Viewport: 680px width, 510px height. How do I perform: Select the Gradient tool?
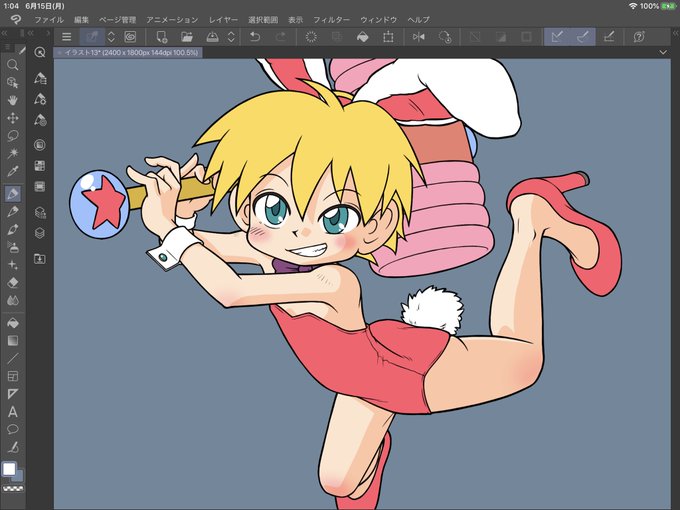(x=13, y=341)
